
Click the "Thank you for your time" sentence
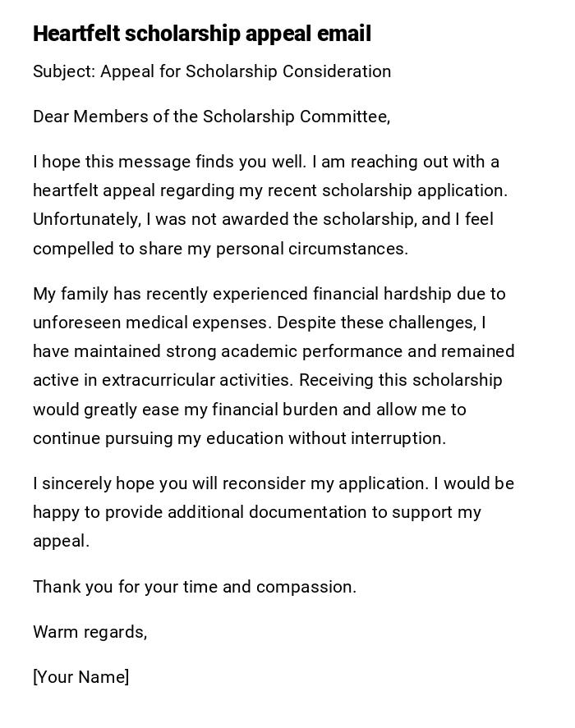(x=195, y=587)
